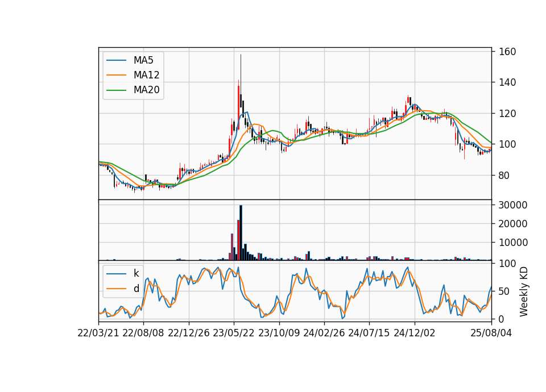Click the tallest volume bar near 30000
The image size is (546, 392).
pyautogui.click(x=241, y=233)
